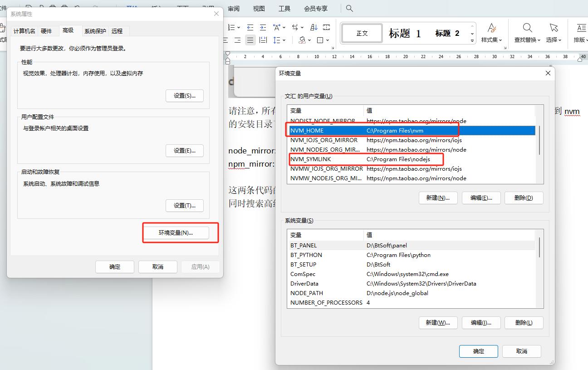The width and height of the screenshot is (588, 370).
Task: Click the Chinese text layout icon
Action: click(277, 27)
